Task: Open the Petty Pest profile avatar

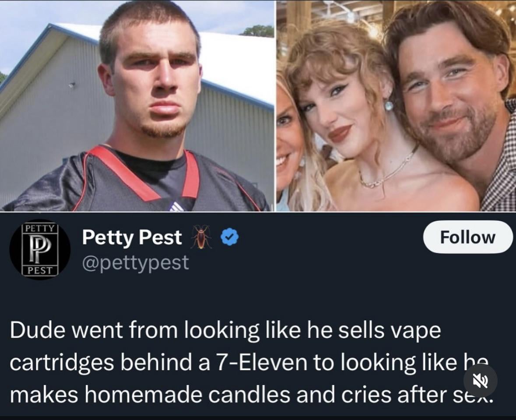Action: click(x=40, y=249)
